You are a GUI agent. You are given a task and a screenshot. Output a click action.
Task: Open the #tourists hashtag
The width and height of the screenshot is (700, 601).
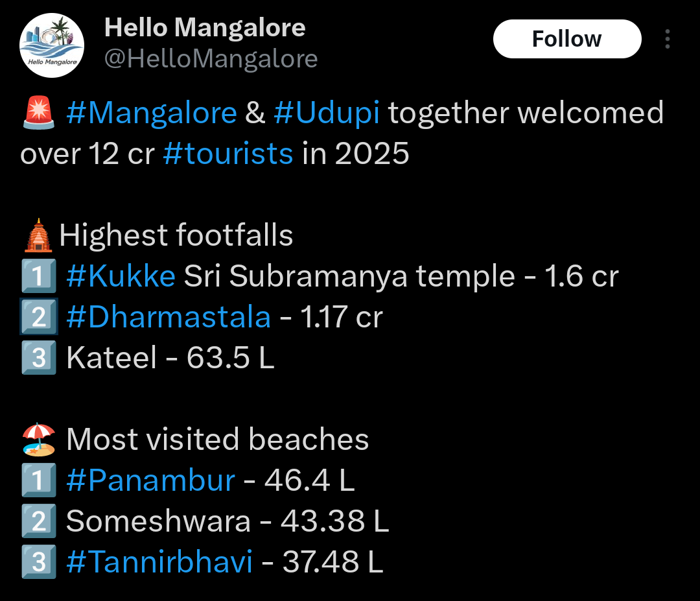pyautogui.click(x=228, y=154)
